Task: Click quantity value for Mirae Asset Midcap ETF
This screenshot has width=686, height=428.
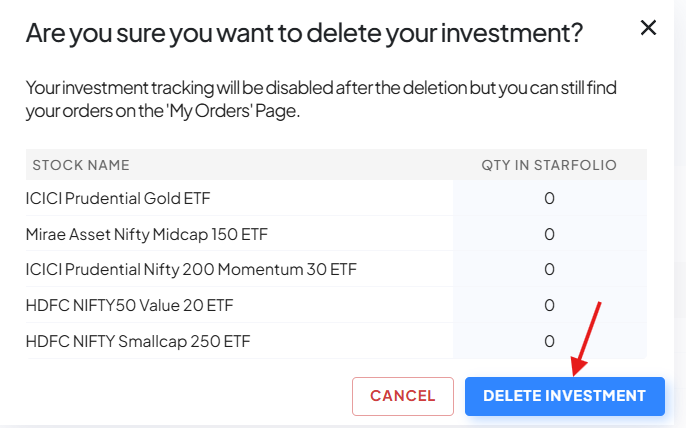Action: (549, 234)
